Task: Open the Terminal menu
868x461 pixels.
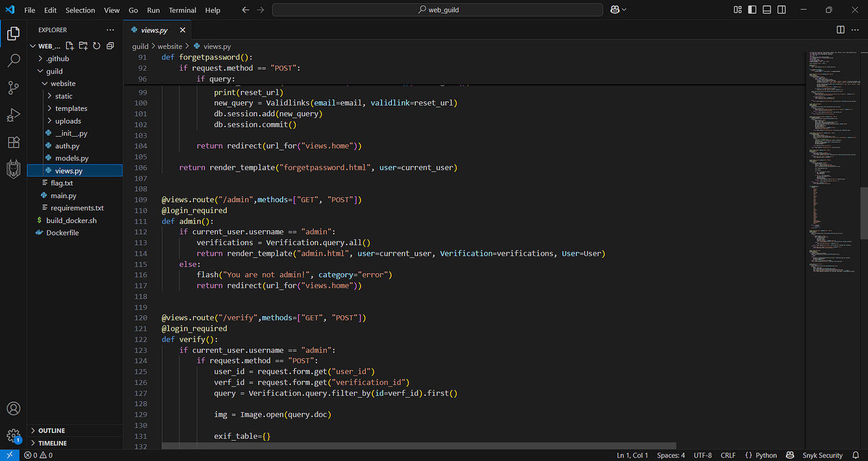Action: click(x=182, y=10)
